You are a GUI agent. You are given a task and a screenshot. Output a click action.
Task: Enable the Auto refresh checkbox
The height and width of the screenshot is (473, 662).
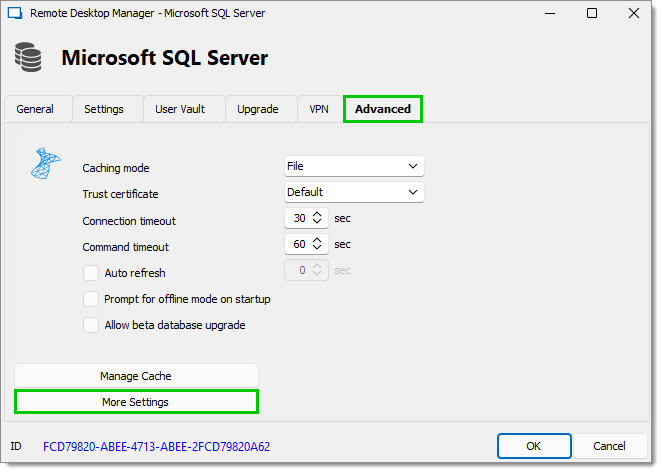[91, 273]
